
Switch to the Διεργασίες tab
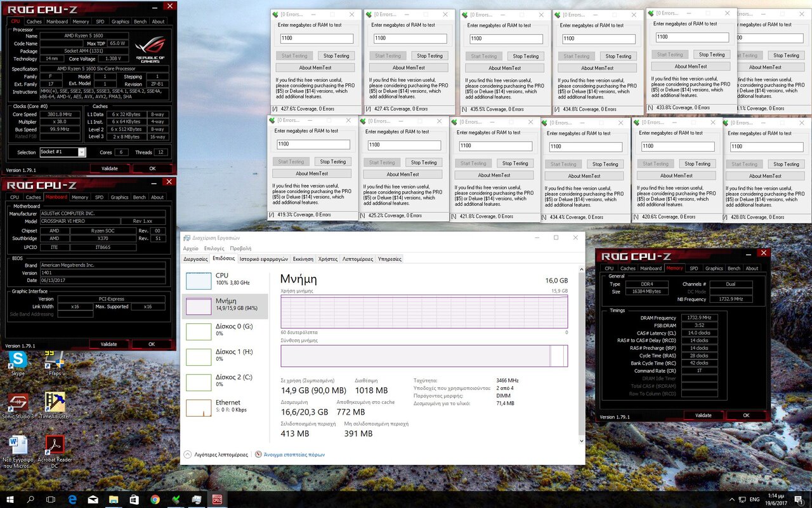click(195, 259)
